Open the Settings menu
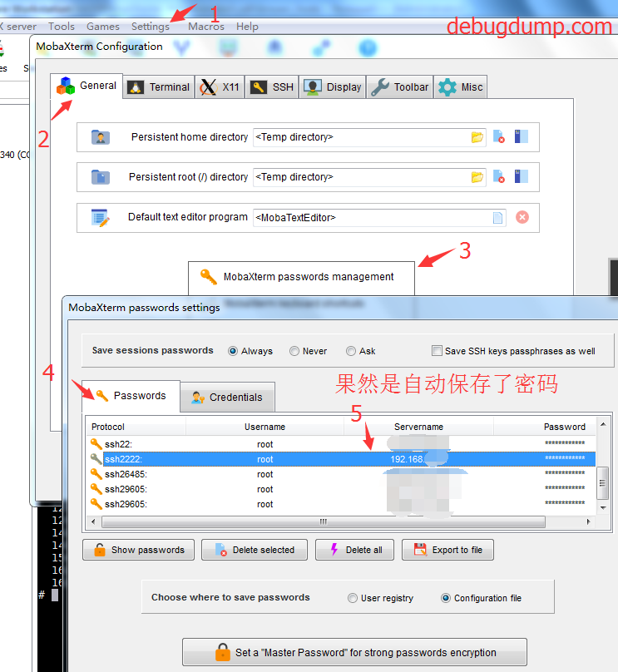 click(151, 27)
